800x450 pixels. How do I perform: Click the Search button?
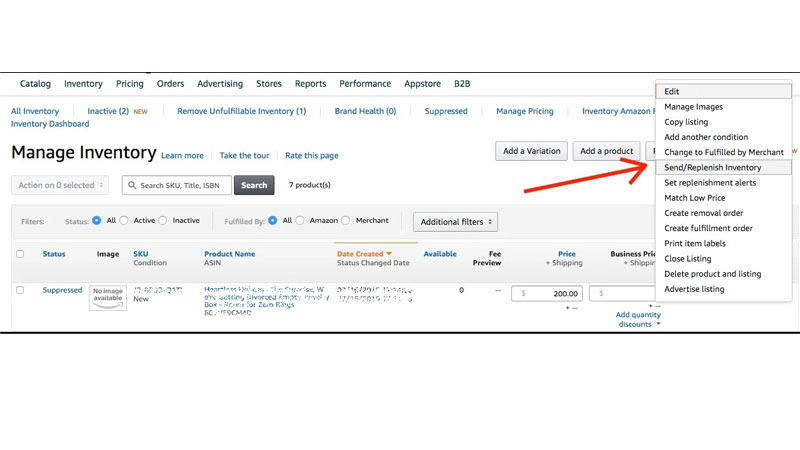pos(254,185)
